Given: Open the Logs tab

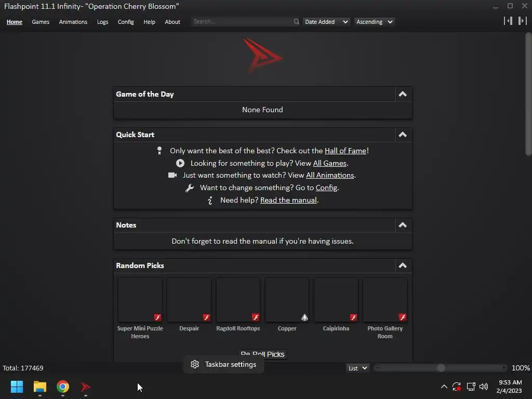Looking at the screenshot, I should (x=102, y=22).
